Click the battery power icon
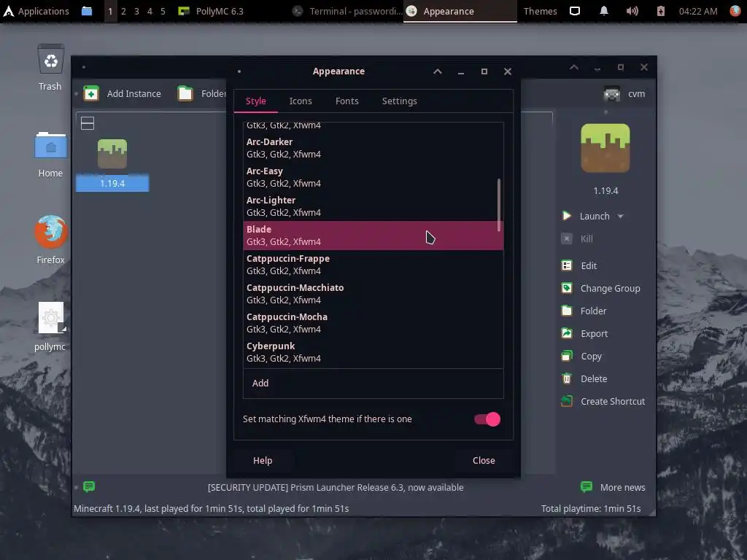This screenshot has width=747, height=560. tap(661, 11)
